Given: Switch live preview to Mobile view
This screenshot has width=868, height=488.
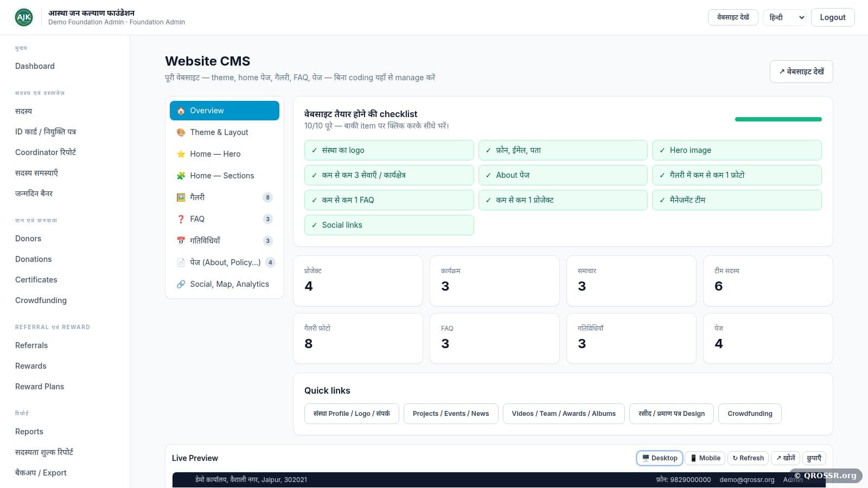Looking at the screenshot, I should pos(705,458).
